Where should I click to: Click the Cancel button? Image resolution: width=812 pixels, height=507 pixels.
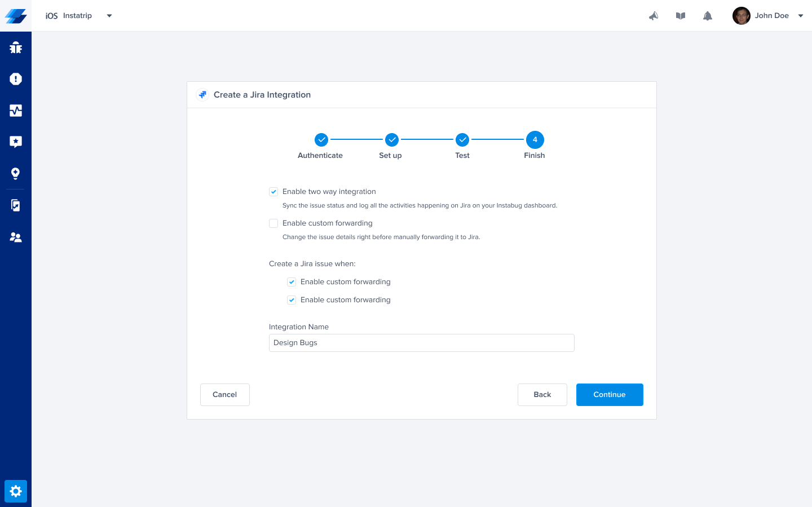225,395
